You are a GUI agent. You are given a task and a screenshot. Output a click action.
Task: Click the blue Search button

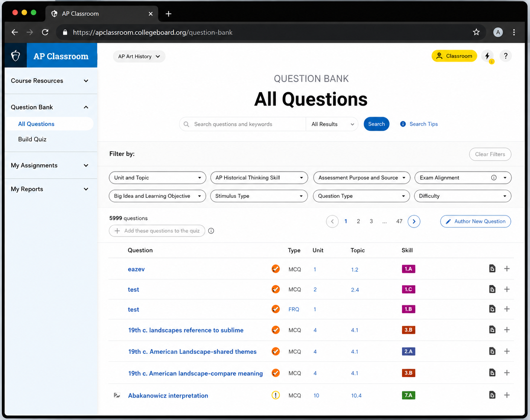click(x=376, y=124)
